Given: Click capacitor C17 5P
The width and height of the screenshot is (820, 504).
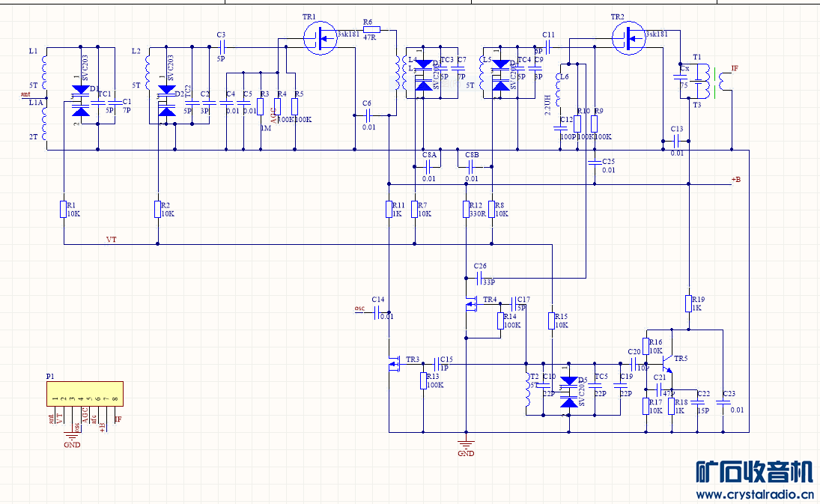Looking at the screenshot, I should tap(514, 304).
